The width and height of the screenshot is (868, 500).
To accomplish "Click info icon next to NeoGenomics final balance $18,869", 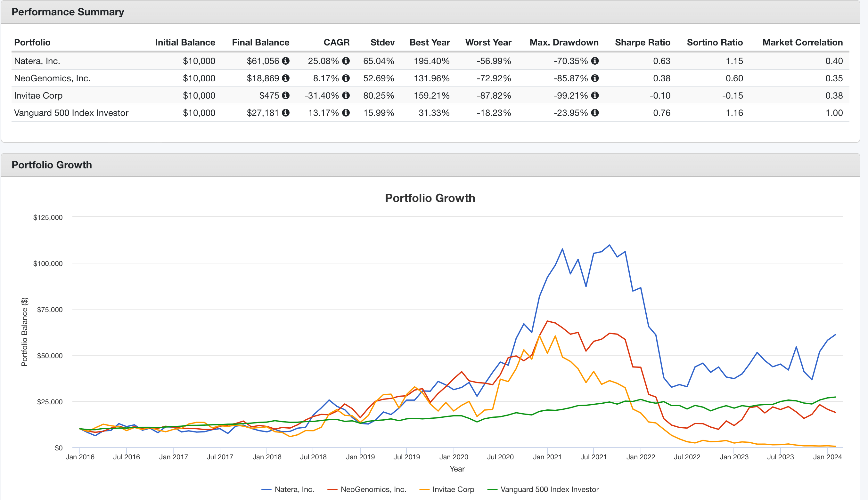I will click(286, 78).
